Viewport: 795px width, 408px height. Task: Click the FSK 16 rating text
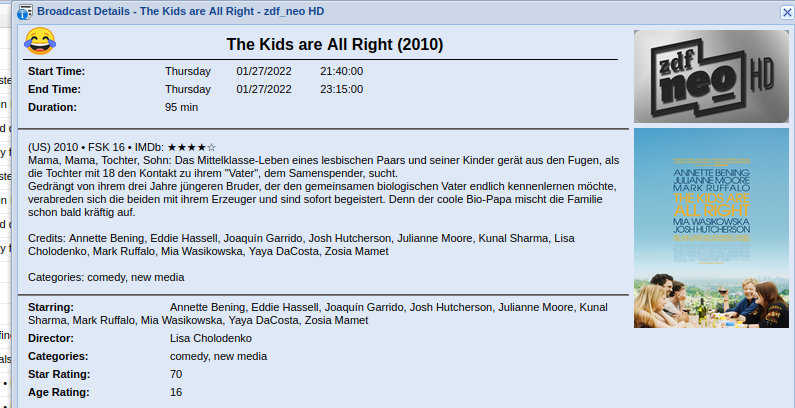pos(106,147)
